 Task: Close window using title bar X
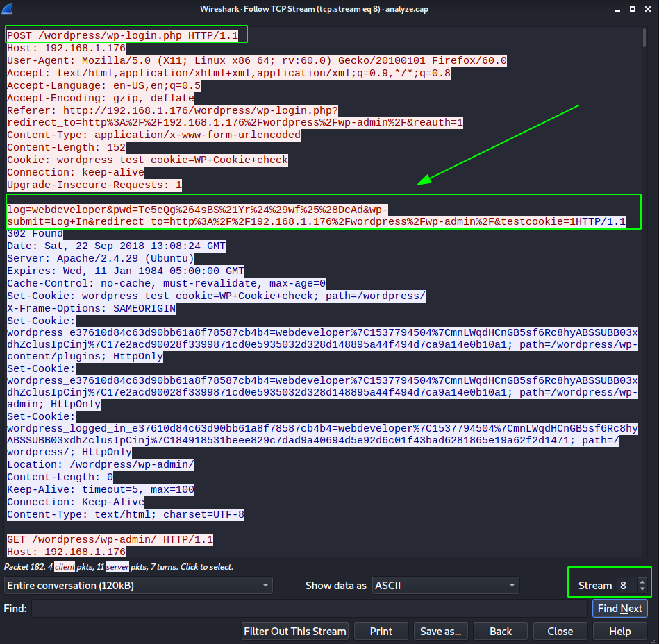(x=649, y=9)
